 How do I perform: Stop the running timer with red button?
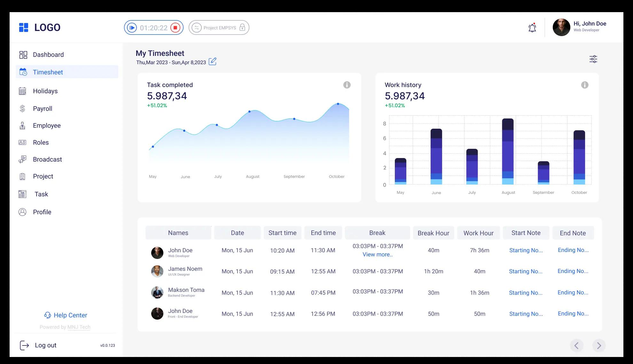175,28
